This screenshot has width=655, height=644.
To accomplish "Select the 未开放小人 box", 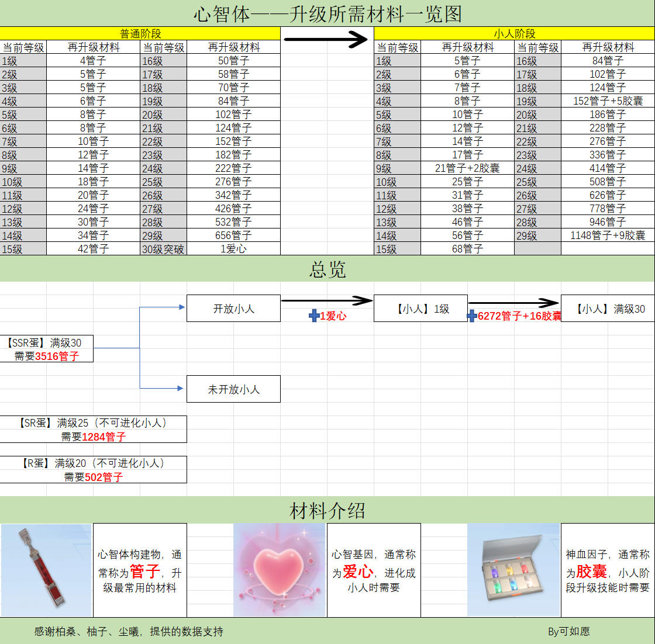I will [x=233, y=389].
